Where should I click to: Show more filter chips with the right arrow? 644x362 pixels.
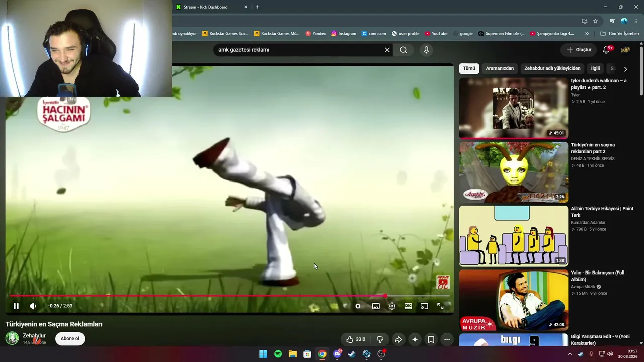(625, 69)
